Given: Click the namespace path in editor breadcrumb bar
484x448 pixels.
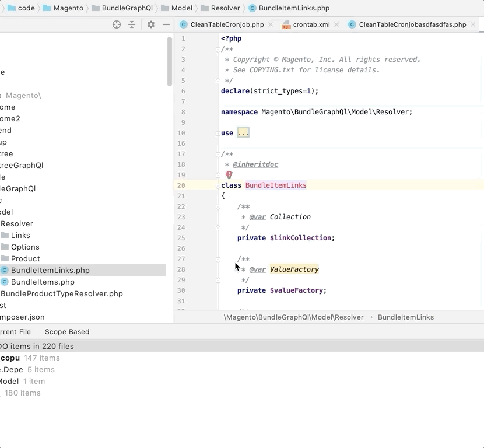Looking at the screenshot, I should coord(293,317).
